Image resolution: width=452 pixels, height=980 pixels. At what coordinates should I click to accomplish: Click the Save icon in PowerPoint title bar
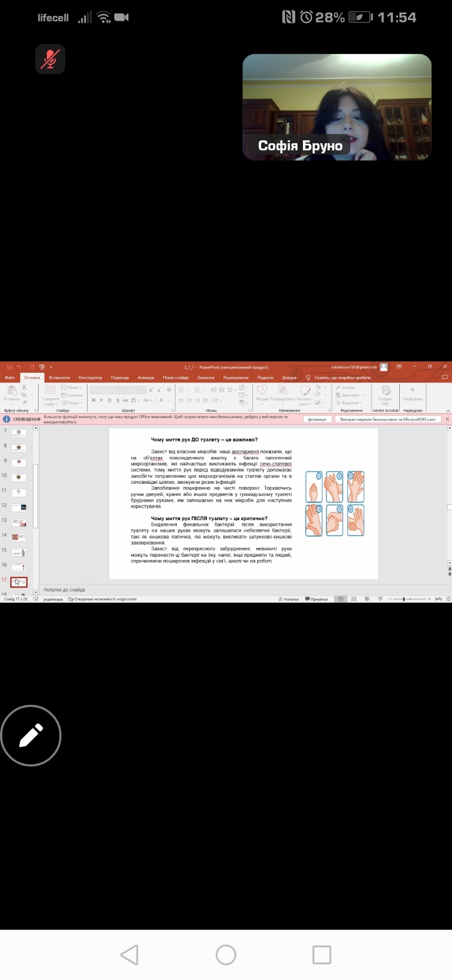coord(9,367)
